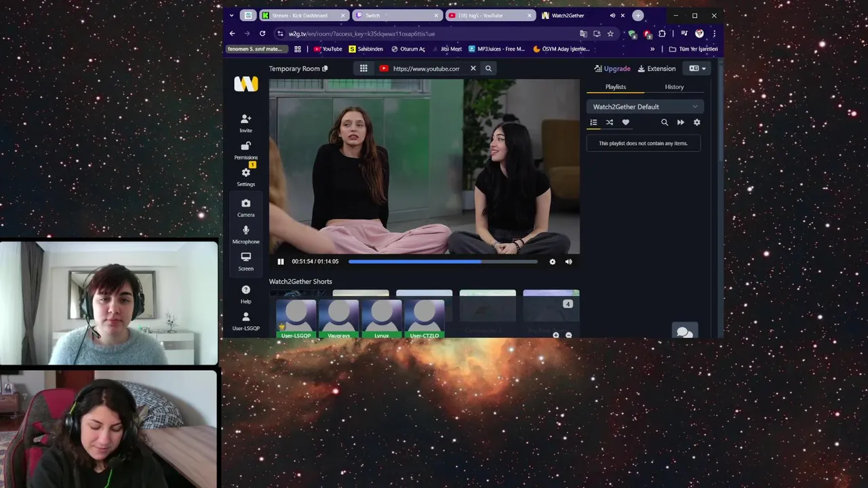868x488 pixels.
Task: Focus the video URL search field
Action: (x=426, y=68)
